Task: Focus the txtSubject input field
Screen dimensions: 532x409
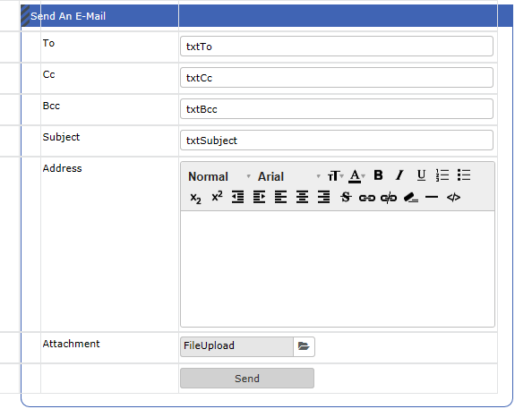Action: (x=337, y=141)
